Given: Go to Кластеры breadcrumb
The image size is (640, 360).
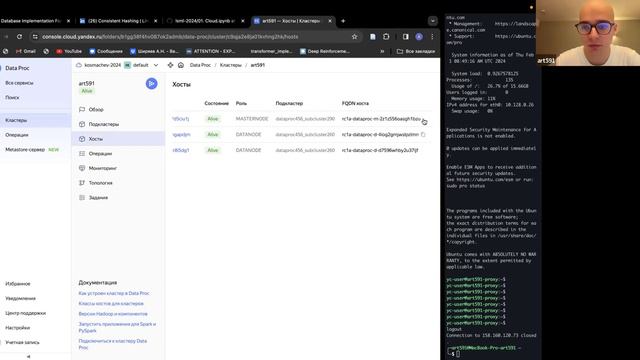Looking at the screenshot, I should 231,65.
